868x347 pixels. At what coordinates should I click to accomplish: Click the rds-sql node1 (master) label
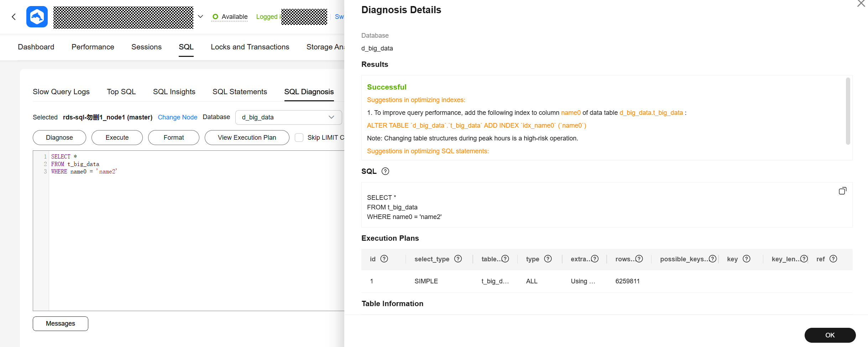(x=108, y=117)
